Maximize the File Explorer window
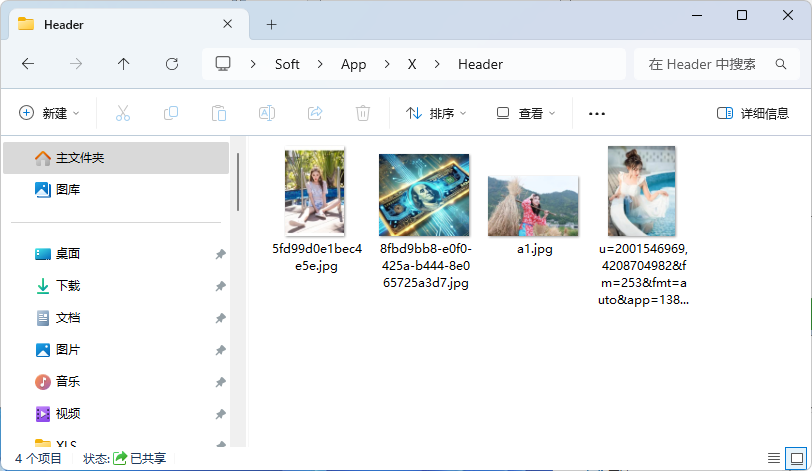Image resolution: width=812 pixels, height=471 pixels. 742,16
